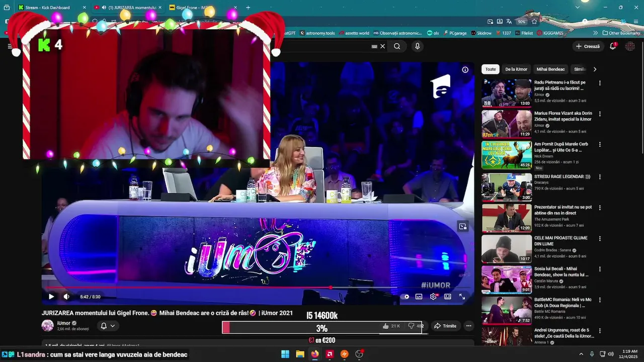Screen dimensions: 644x362
Task: Clear the YouTube search box
Action: [x=382, y=46]
